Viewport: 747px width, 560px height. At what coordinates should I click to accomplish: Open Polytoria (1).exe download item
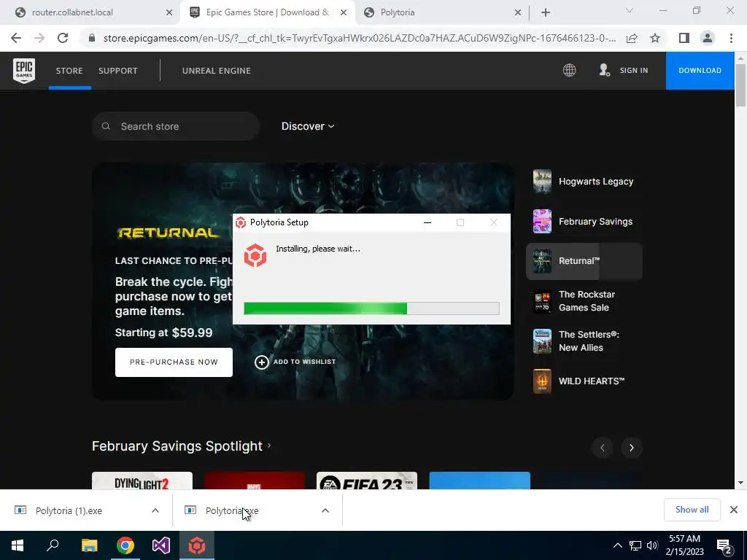click(x=69, y=510)
